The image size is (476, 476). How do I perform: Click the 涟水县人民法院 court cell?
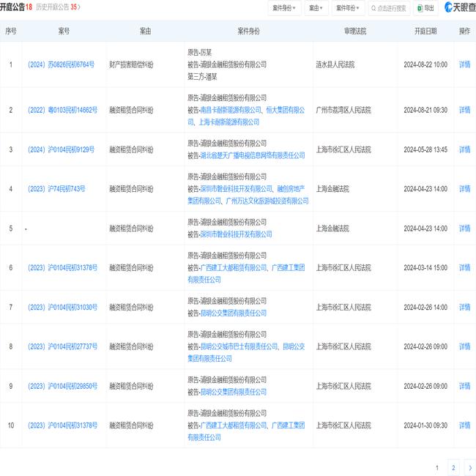click(335, 64)
